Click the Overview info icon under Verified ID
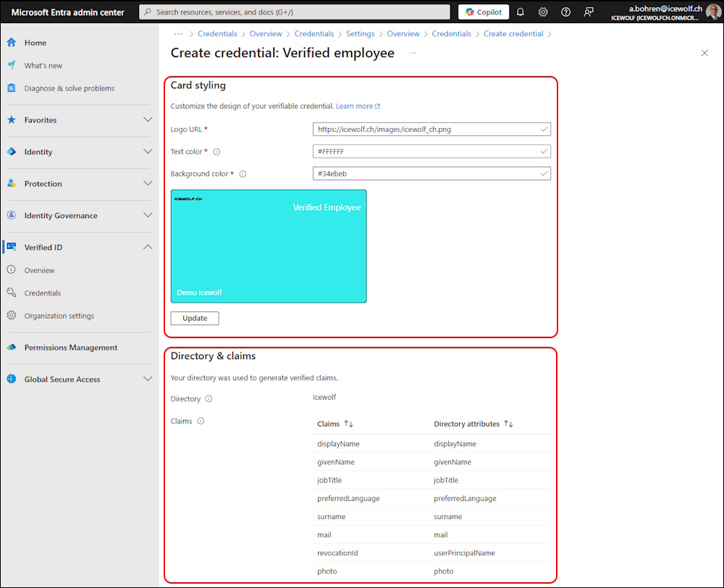 coord(12,270)
